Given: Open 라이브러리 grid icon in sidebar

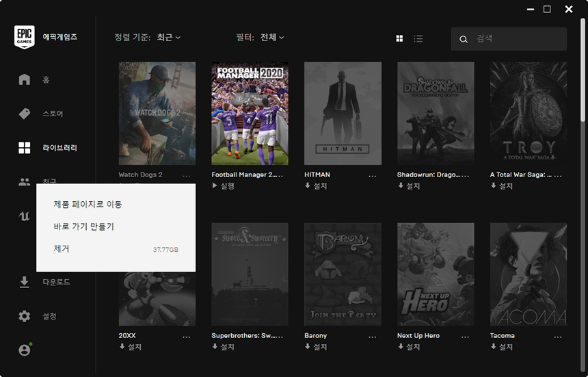Looking at the screenshot, I should pyautogui.click(x=25, y=148).
